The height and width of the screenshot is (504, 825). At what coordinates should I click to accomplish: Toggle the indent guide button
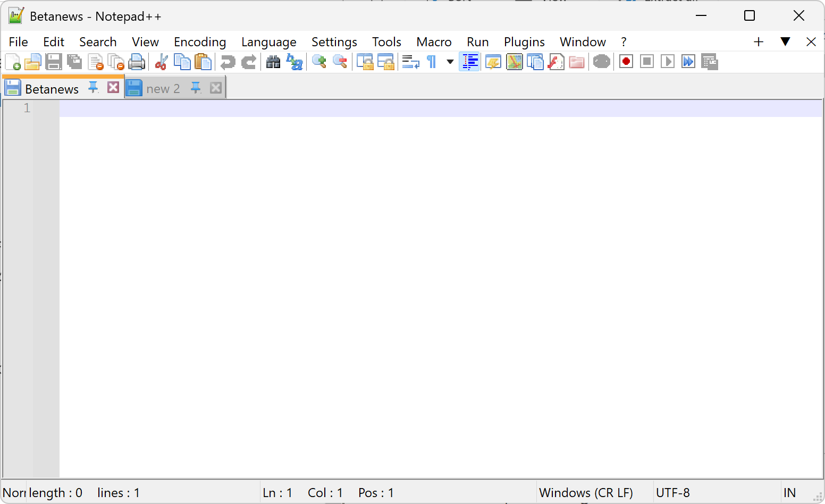click(470, 62)
